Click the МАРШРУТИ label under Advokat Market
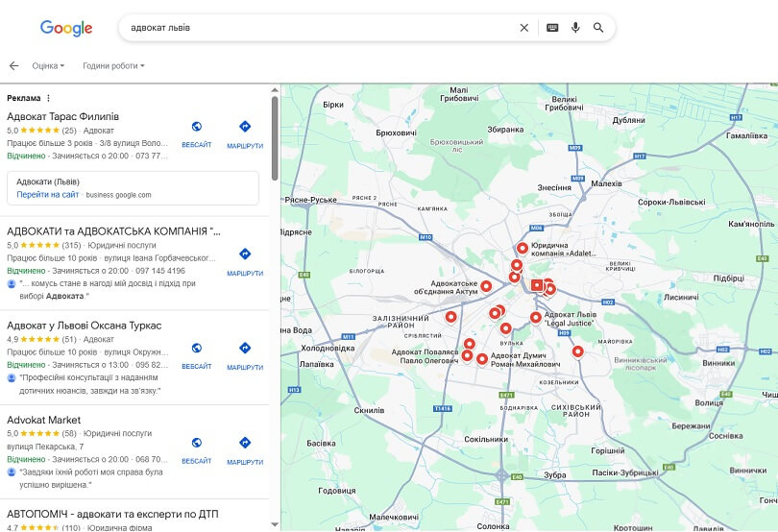The width and height of the screenshot is (778, 532). click(x=245, y=462)
